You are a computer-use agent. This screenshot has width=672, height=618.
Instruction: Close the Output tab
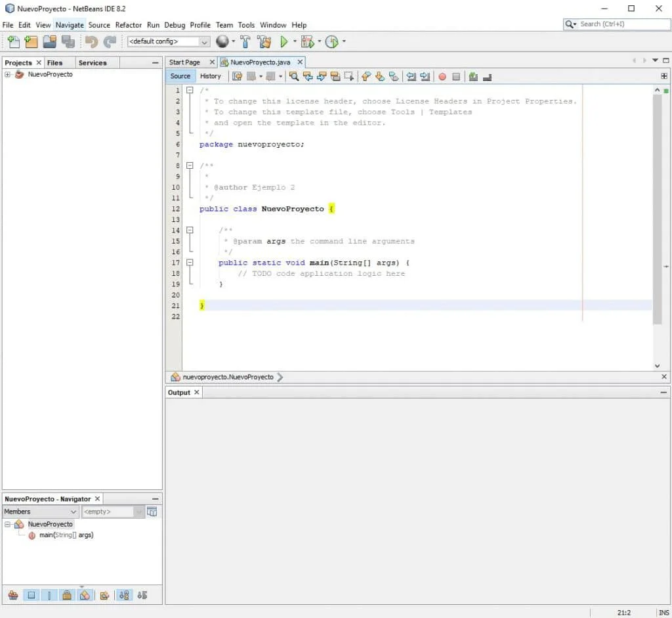click(x=197, y=392)
